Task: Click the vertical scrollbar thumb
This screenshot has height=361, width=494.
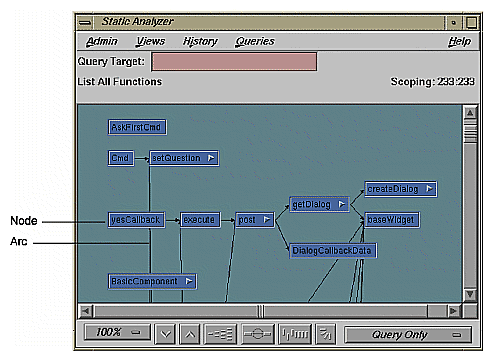Action: (x=470, y=133)
